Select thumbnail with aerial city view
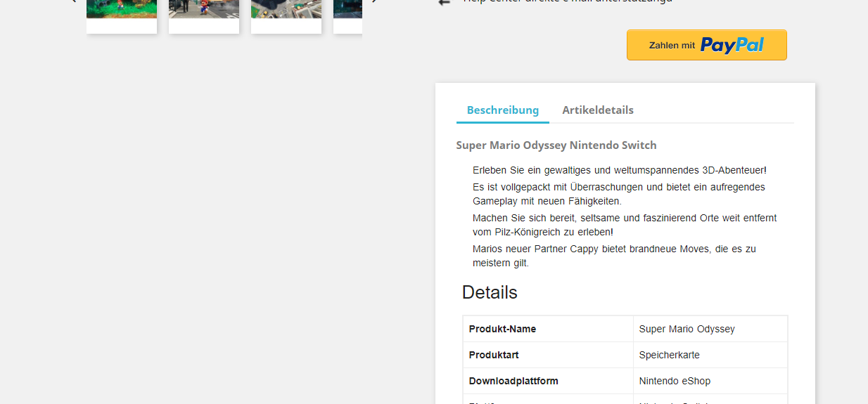868x404 pixels. point(286,15)
